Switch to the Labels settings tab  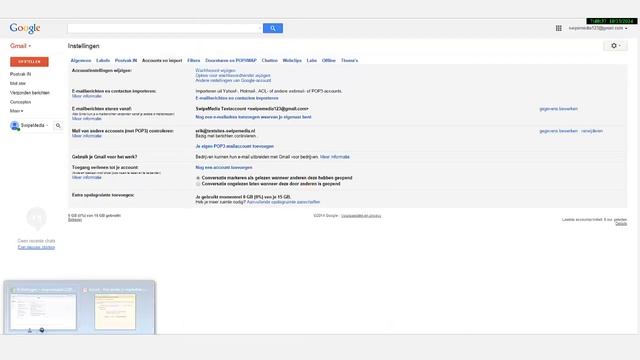pyautogui.click(x=103, y=60)
